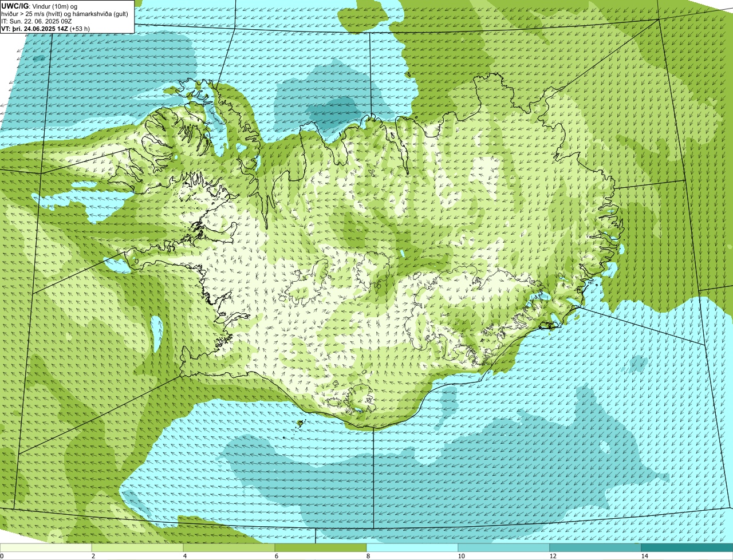Click the 0–2 m/s pale cream legend segment
Image resolution: width=733 pixels, height=560 pixels.
pyautogui.click(x=46, y=548)
